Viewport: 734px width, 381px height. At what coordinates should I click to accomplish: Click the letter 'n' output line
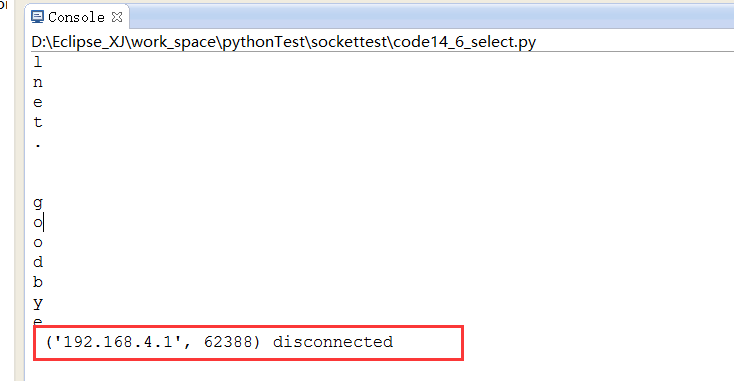point(38,83)
